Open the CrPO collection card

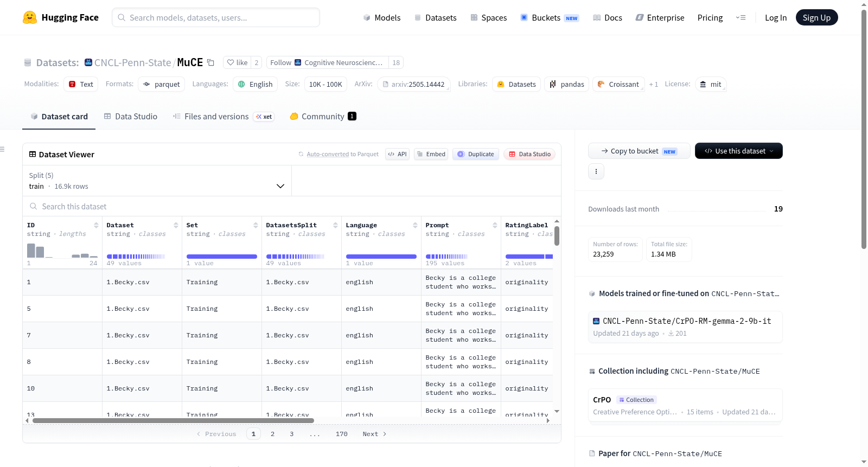[x=685, y=405]
